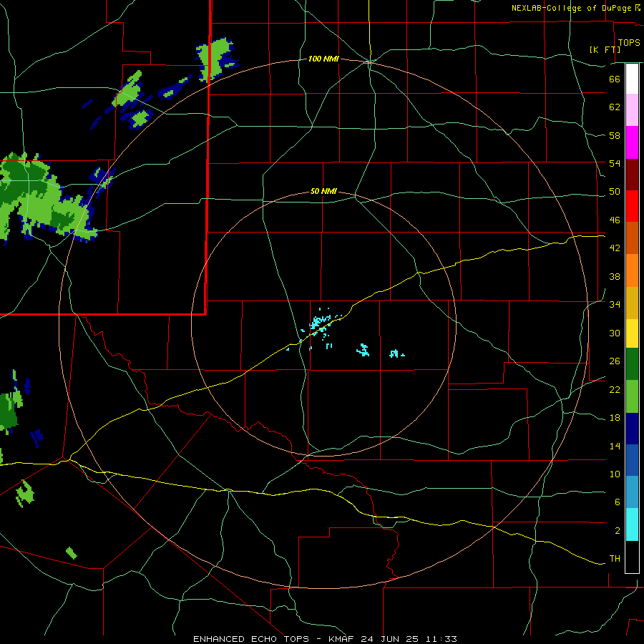The height and width of the screenshot is (644, 644).
Task: Click the medium blue band near 10
Action: pos(632,460)
